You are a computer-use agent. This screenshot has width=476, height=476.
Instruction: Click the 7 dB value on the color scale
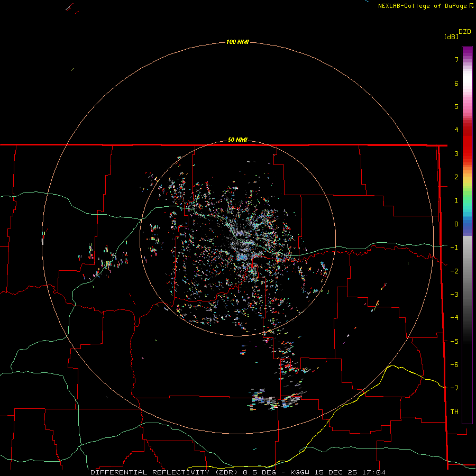click(x=456, y=59)
